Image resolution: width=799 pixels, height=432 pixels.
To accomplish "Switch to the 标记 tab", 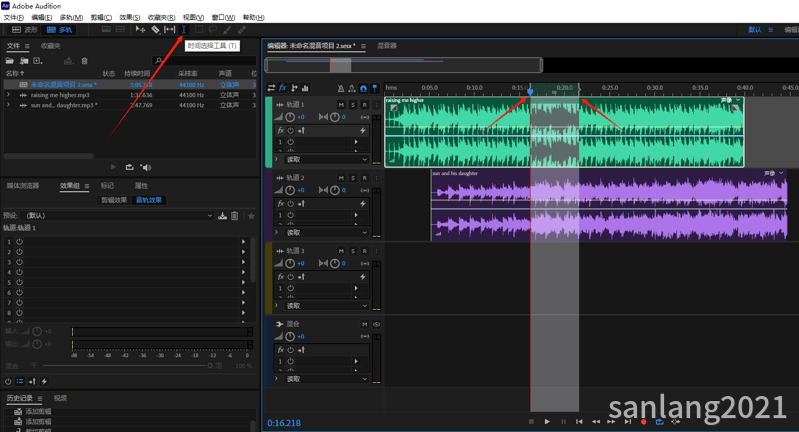I will (x=107, y=185).
